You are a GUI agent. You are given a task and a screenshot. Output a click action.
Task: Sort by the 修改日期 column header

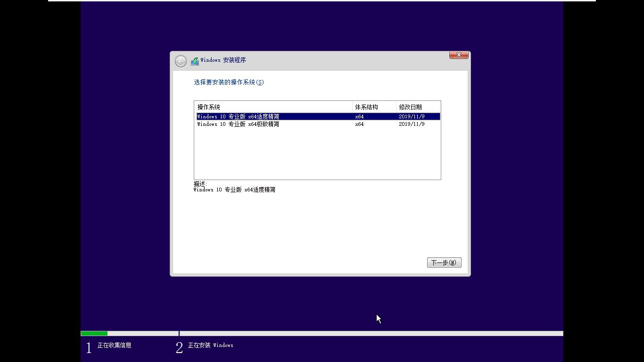point(410,107)
